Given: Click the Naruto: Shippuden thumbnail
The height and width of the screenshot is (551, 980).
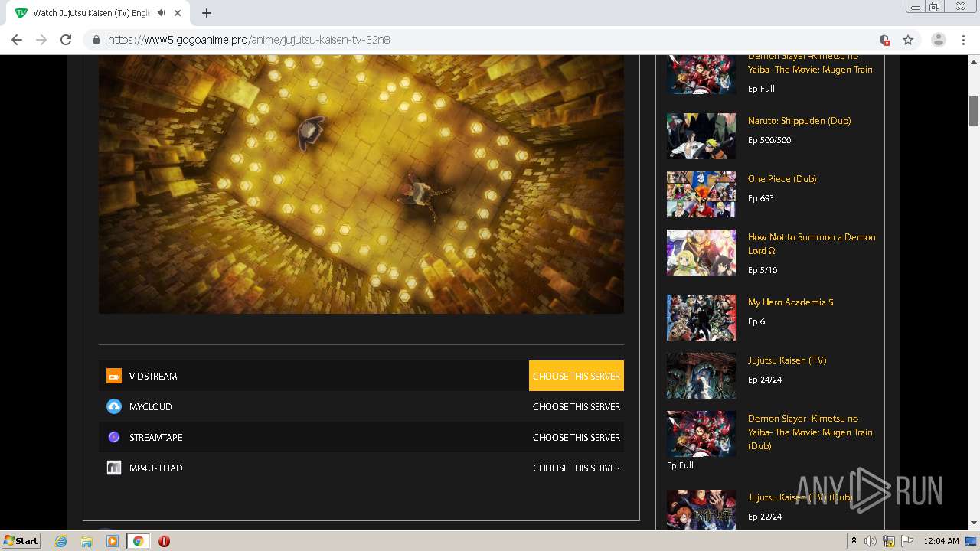Looking at the screenshot, I should tap(701, 135).
